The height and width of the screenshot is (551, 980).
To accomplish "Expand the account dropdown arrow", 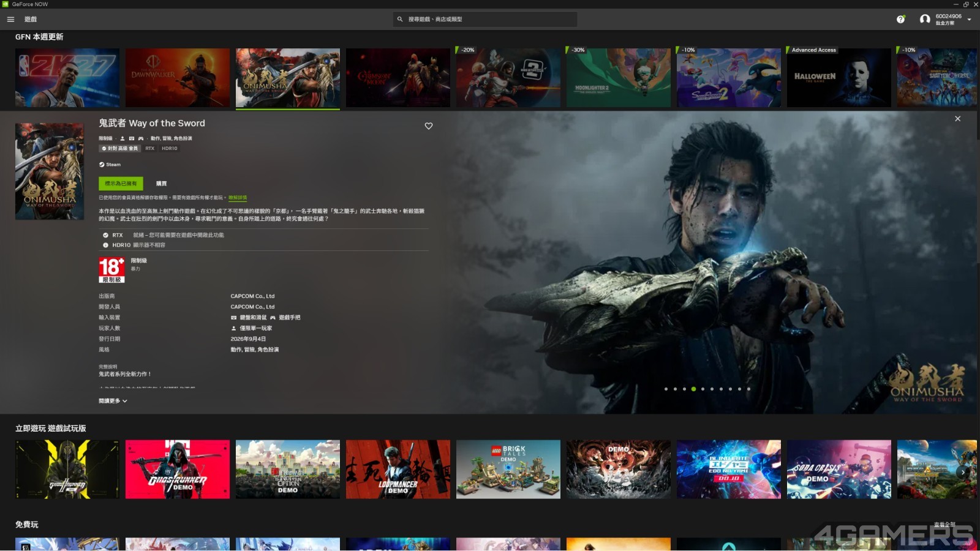I will tap(969, 19).
